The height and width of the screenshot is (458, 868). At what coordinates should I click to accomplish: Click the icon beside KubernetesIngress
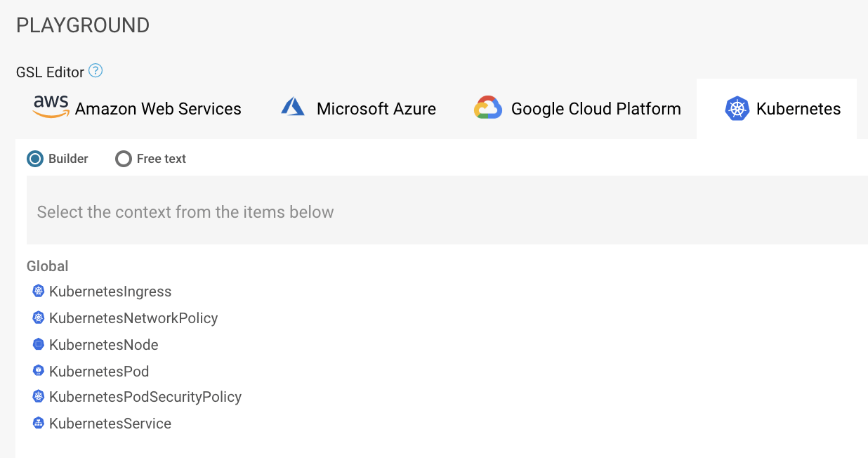point(39,291)
